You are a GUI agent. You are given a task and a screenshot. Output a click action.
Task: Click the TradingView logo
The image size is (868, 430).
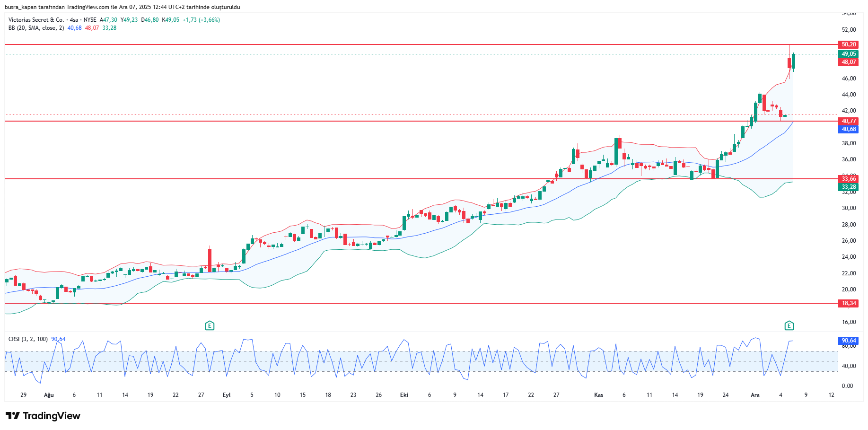[x=43, y=416]
